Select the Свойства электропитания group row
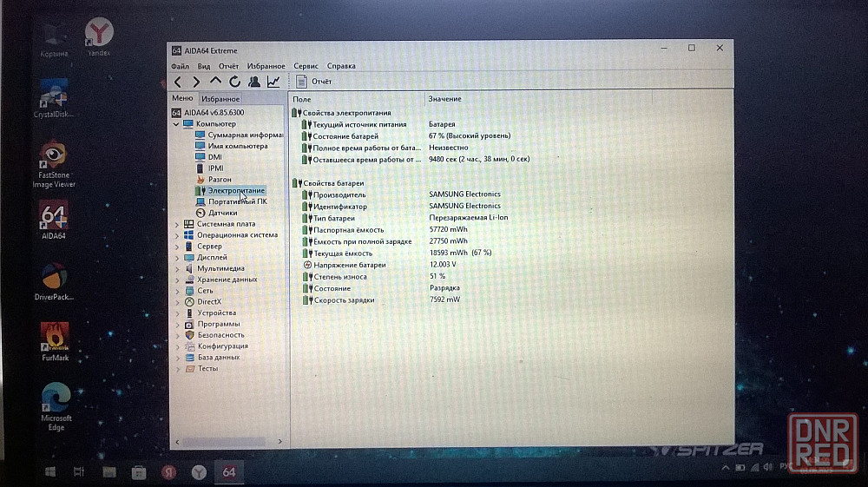The height and width of the screenshot is (487, 868). point(341,113)
